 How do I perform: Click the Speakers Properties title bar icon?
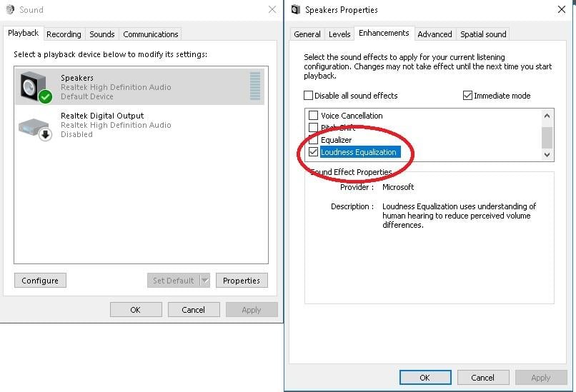tap(296, 10)
